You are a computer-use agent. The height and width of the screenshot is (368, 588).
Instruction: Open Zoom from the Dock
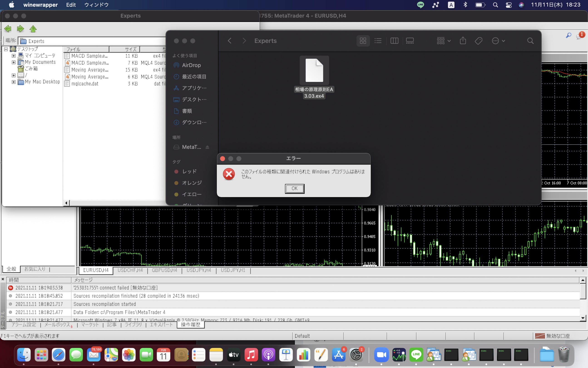tap(381, 355)
